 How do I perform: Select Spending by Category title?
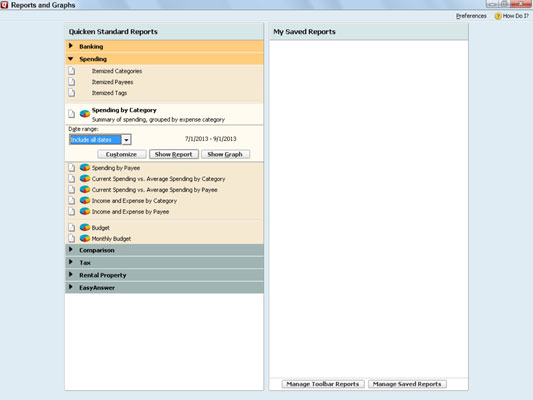tap(124, 110)
